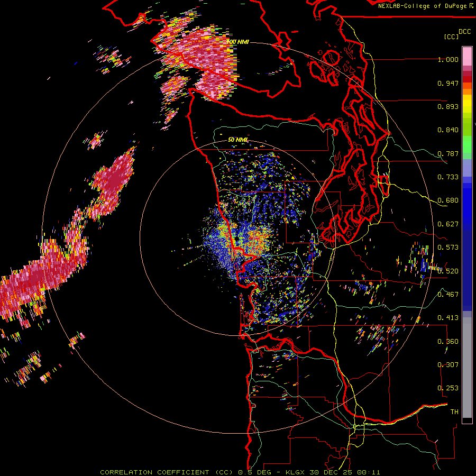Click the DCC product label
The height and width of the screenshot is (476, 476).
tap(464, 32)
